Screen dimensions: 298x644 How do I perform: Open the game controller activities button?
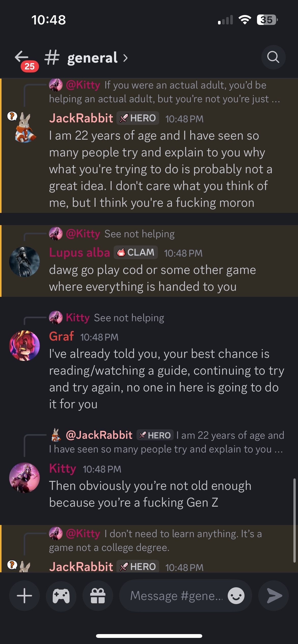click(61, 596)
